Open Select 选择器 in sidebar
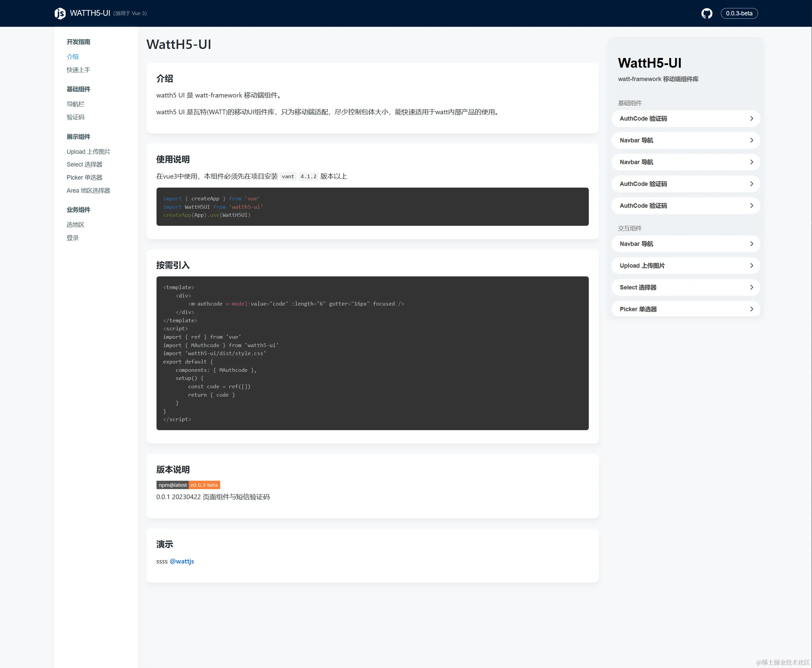This screenshot has width=812, height=668. [85, 164]
